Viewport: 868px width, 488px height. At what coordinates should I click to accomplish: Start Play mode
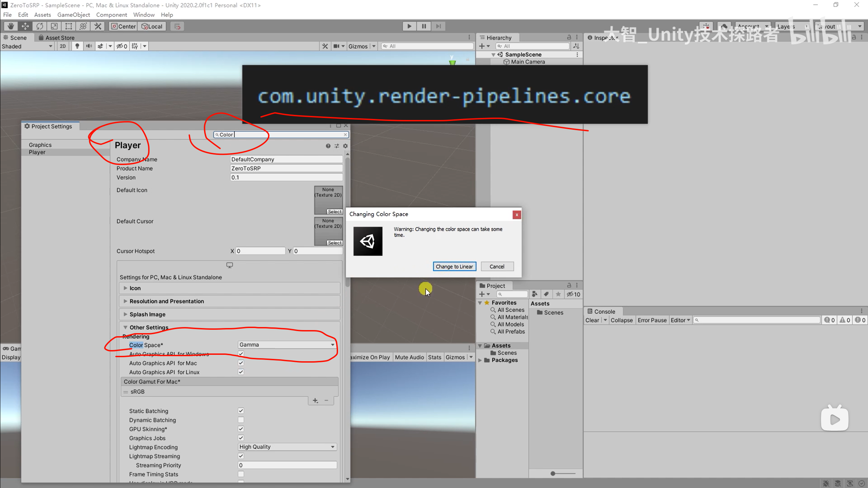[x=409, y=26]
